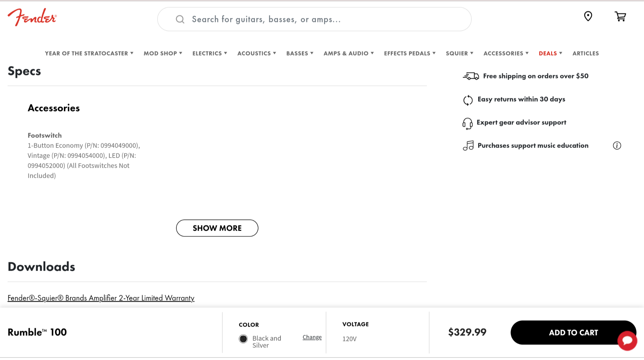The width and height of the screenshot is (644, 360).
Task: Click the headset gear advisor icon
Action: (x=468, y=123)
